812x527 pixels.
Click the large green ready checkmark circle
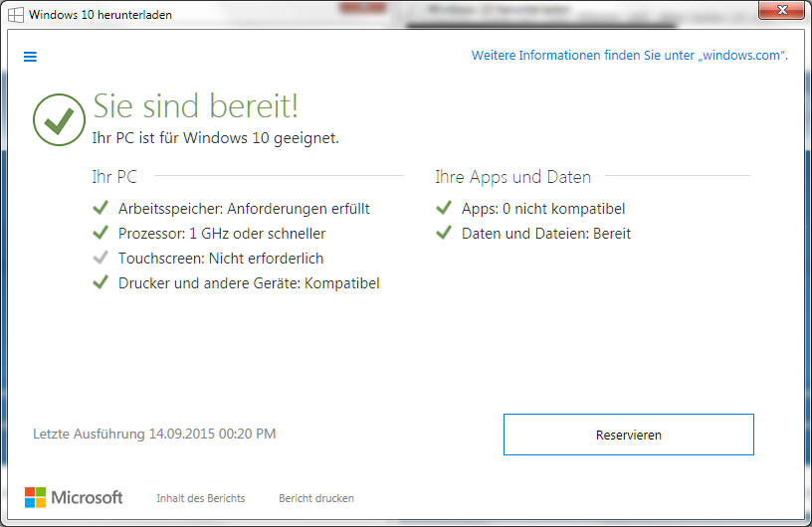[59, 119]
